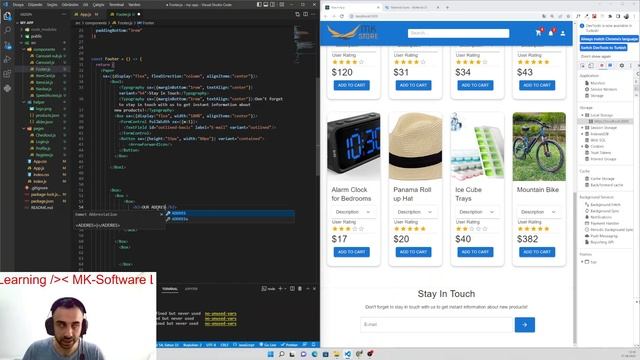Click the Mountain Bike product image
Screen dimensions: 640x360
[539, 147]
